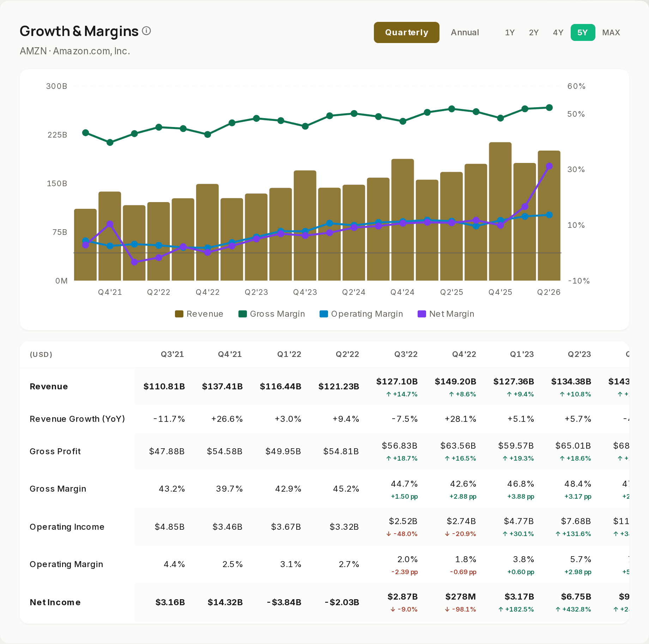Click the AMZN · Amazon.com, Inc. subtitle

(75, 51)
